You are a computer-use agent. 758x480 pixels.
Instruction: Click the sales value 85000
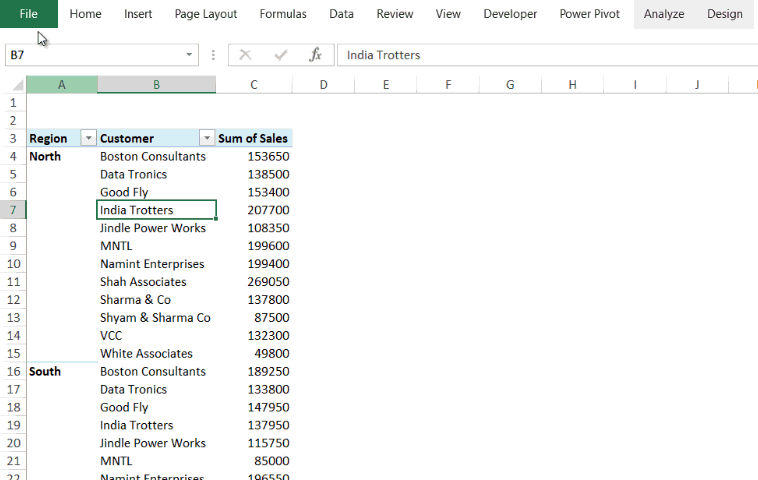pos(254,461)
